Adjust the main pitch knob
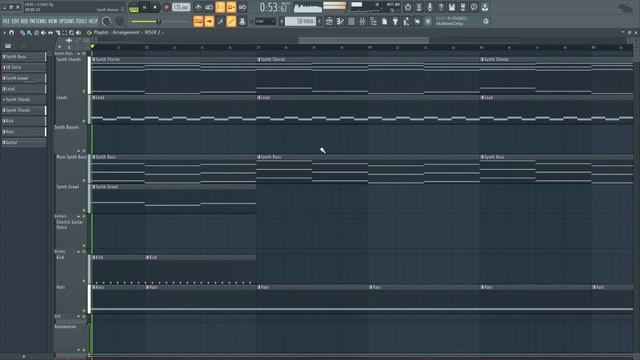Image resolution: width=640 pixels, height=360 pixels. coord(120,21)
